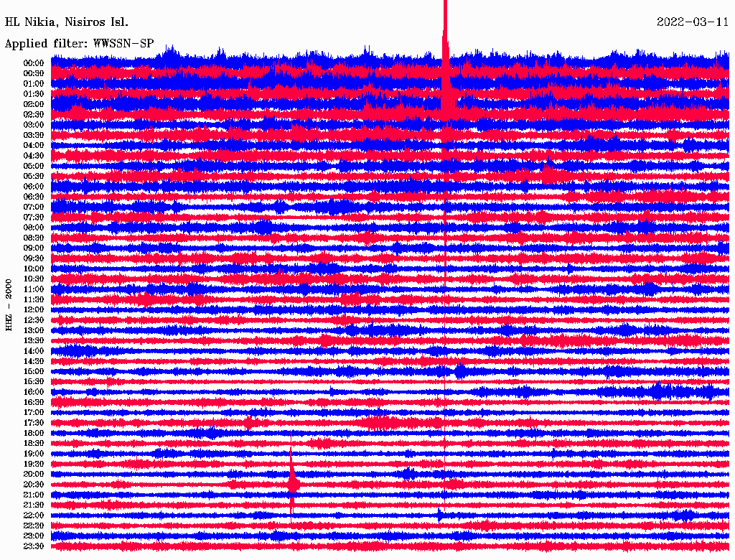Click the 00:00 time label

pyautogui.click(x=34, y=63)
